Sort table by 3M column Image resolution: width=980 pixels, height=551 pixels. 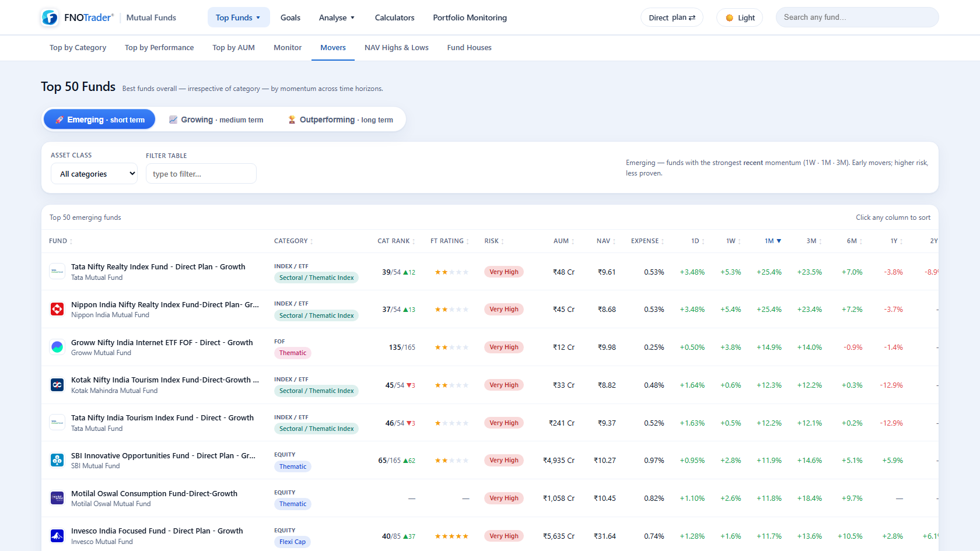pos(814,241)
